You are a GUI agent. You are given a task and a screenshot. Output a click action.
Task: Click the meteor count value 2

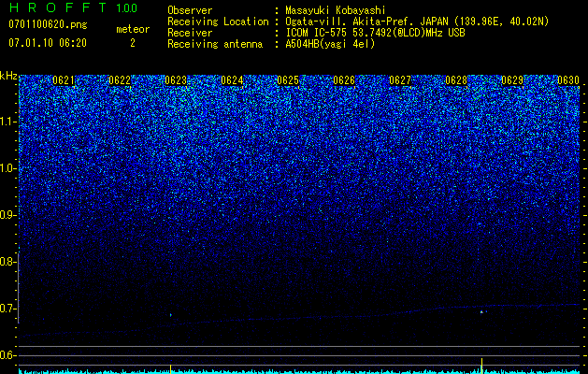coord(133,43)
